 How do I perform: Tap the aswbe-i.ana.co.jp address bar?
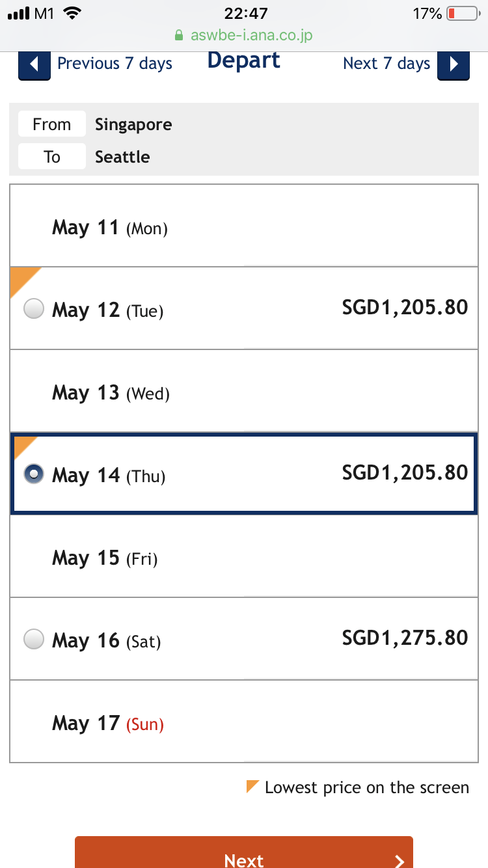(244, 34)
